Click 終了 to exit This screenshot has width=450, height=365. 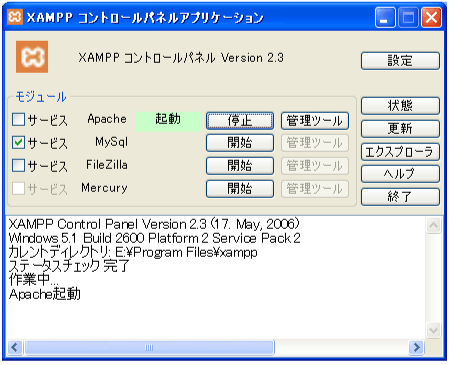point(400,197)
